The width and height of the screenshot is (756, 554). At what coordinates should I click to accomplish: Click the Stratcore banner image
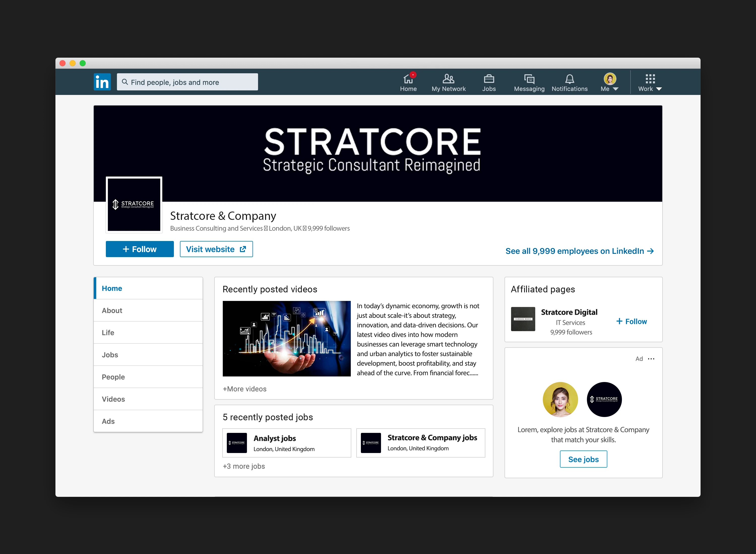tap(378, 154)
